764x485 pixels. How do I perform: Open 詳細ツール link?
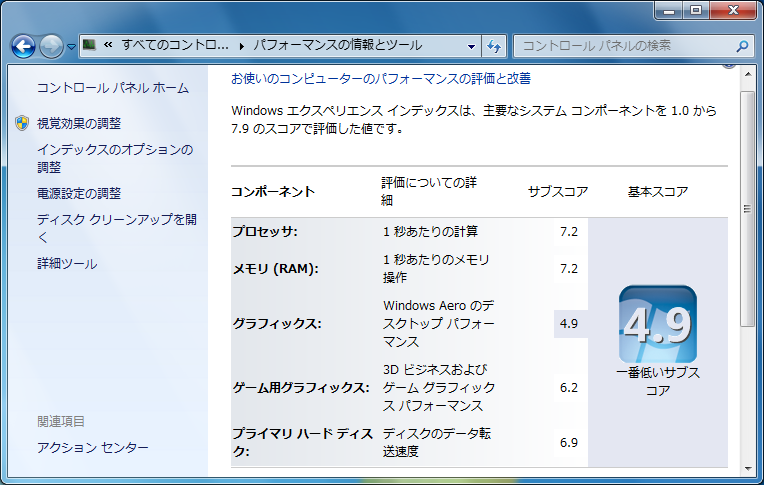pyautogui.click(x=67, y=264)
